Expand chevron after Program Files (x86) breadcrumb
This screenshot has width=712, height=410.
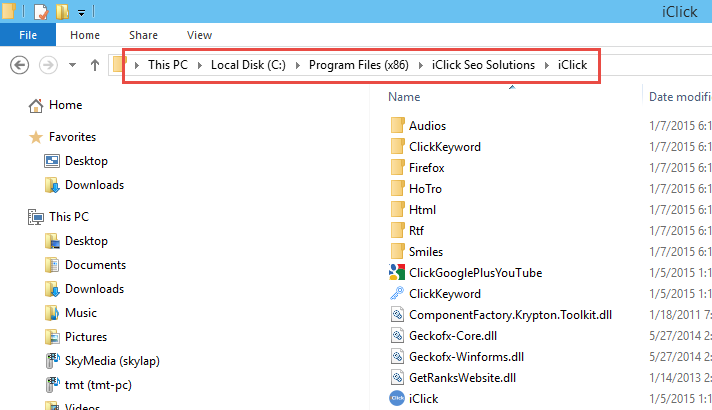coord(420,65)
